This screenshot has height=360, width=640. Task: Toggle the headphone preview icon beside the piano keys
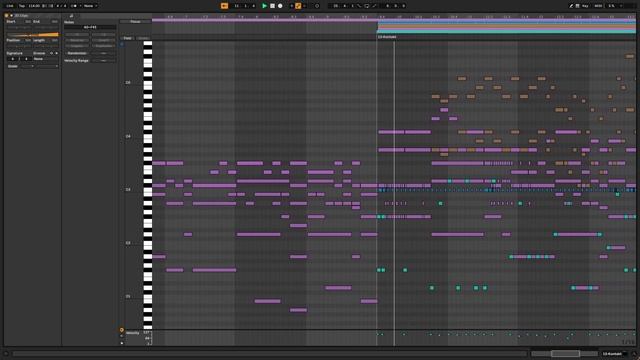pos(122,44)
